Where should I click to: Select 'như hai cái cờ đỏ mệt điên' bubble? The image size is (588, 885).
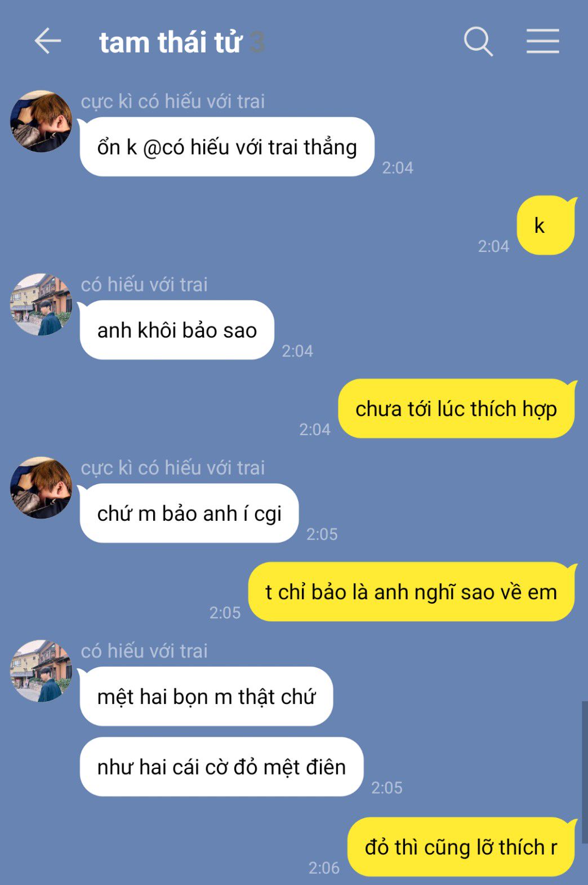[221, 767]
